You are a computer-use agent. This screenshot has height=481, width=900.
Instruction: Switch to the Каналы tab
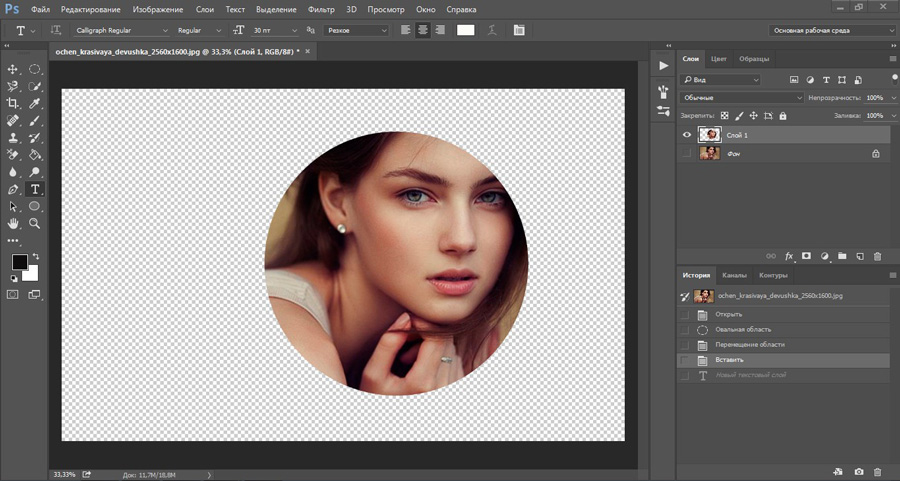[x=735, y=275]
